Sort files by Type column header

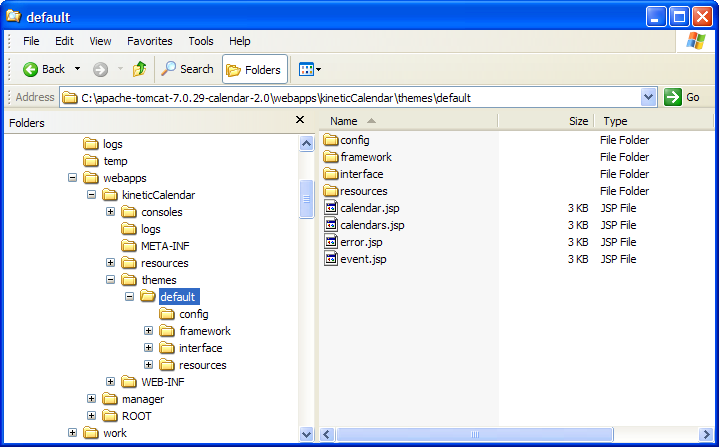[654, 121]
